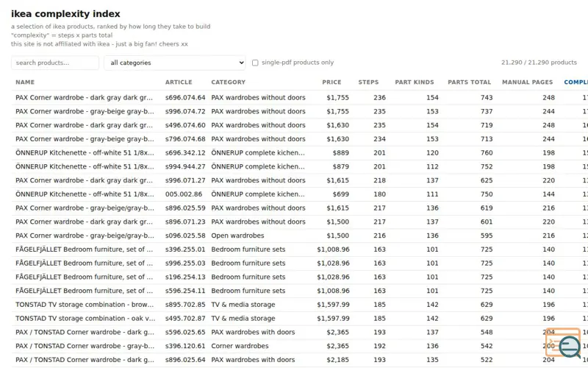Viewport: 588px width, 368px height.
Task: Click part kinds value 111
Action: 432,194
